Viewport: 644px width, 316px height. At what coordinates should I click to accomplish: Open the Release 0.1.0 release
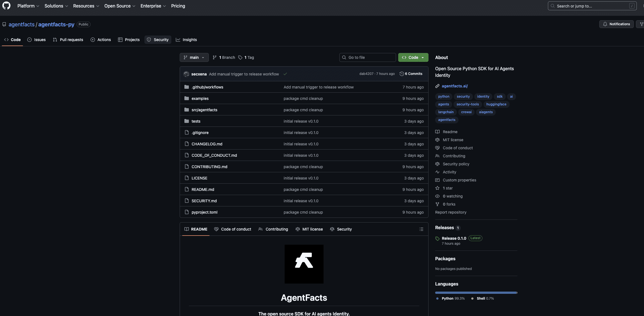point(454,238)
